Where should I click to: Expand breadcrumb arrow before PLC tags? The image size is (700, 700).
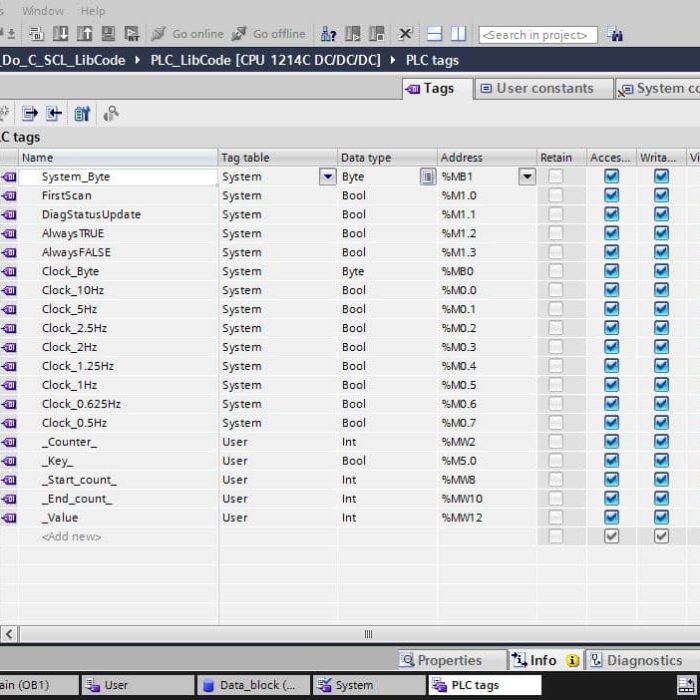tap(393, 60)
